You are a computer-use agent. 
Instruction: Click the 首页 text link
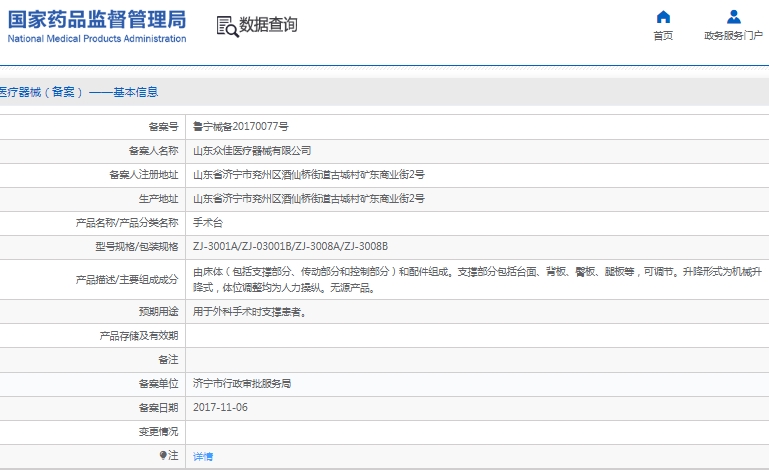tap(663, 36)
